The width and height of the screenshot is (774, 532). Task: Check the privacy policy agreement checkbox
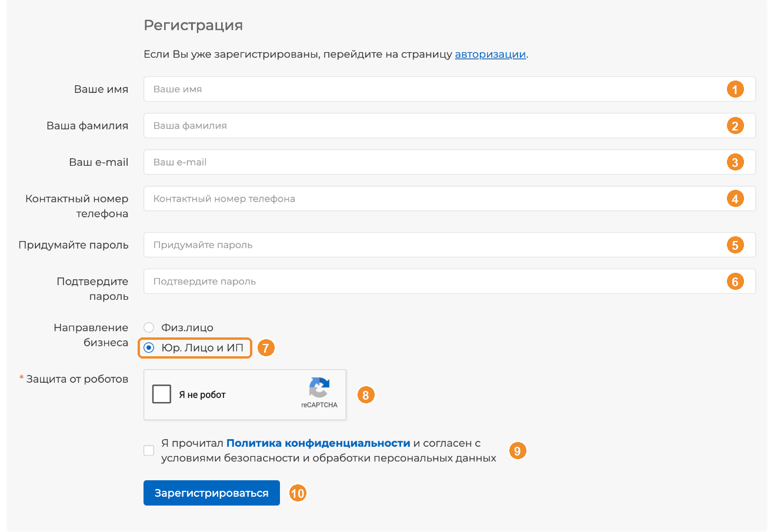tap(149, 450)
